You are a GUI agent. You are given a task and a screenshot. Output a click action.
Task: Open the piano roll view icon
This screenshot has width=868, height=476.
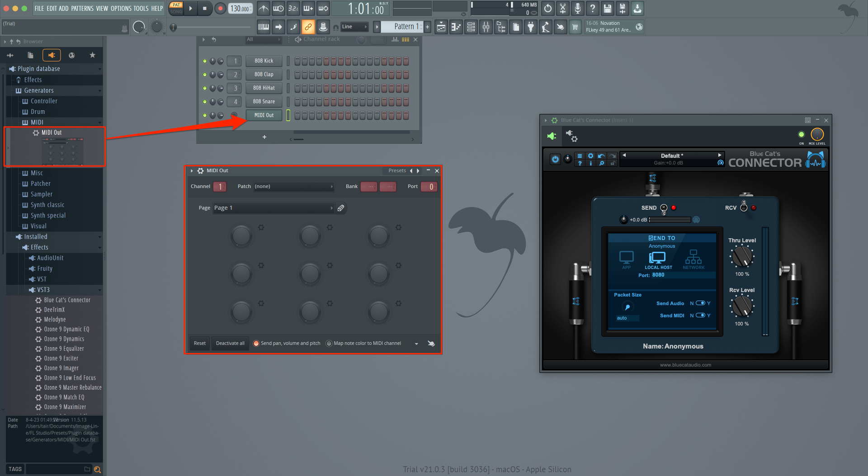(x=456, y=27)
